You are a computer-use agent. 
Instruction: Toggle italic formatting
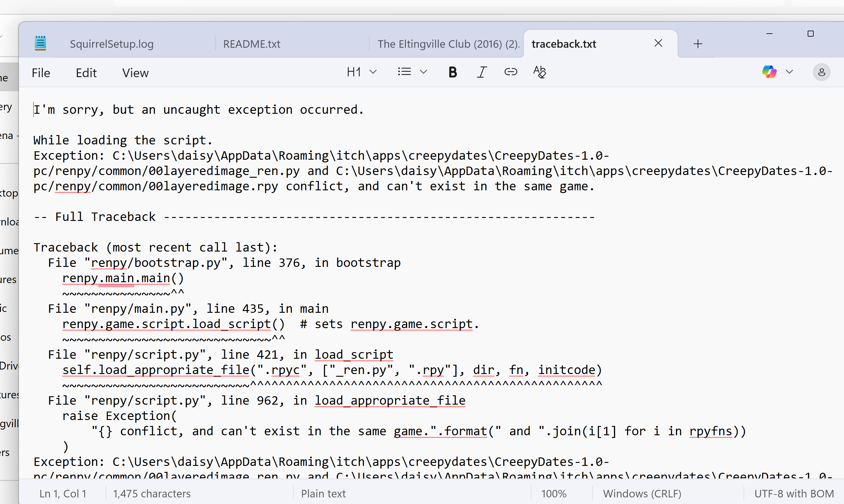coord(482,72)
